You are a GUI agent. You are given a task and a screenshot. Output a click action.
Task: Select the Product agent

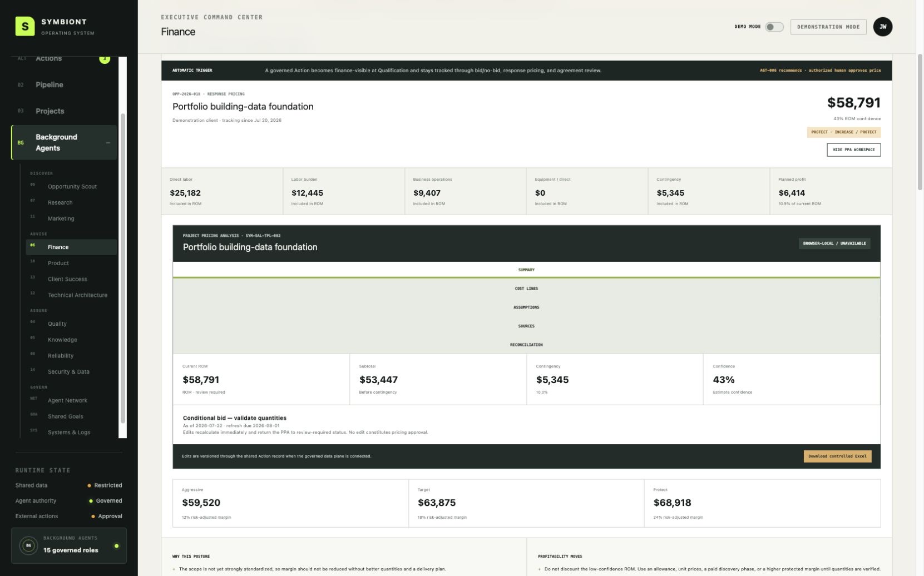pyautogui.click(x=72, y=264)
